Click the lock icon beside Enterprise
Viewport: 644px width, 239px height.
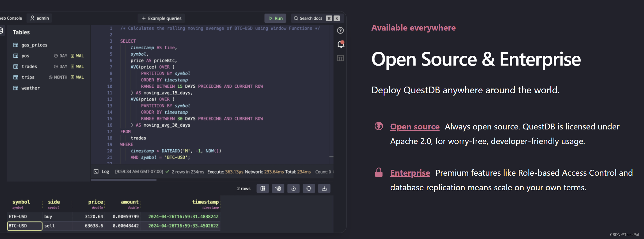[x=379, y=172]
